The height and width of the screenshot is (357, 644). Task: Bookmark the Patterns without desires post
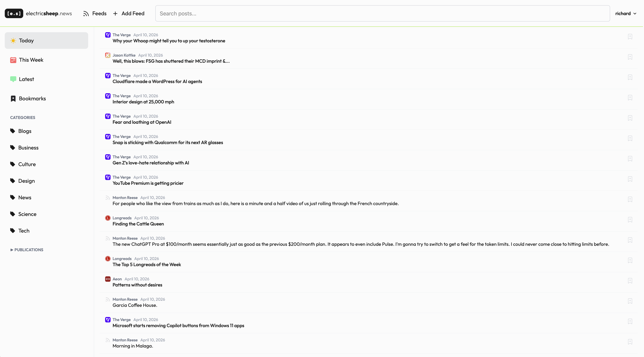click(x=630, y=281)
